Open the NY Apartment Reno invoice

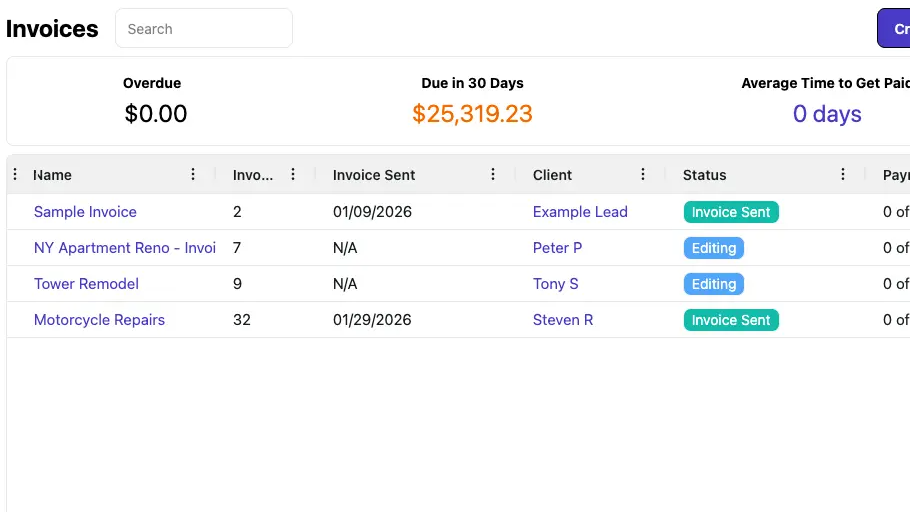(125, 248)
